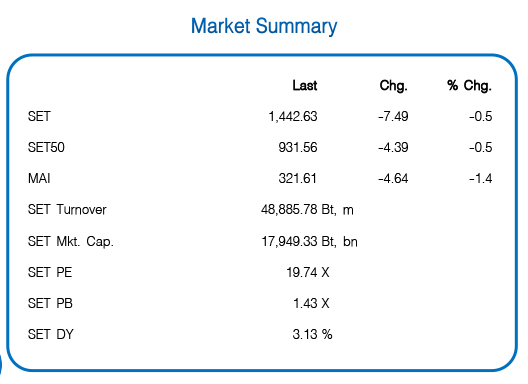528x384 pixels.
Task: Click the SET DY label
Action: coord(51,334)
